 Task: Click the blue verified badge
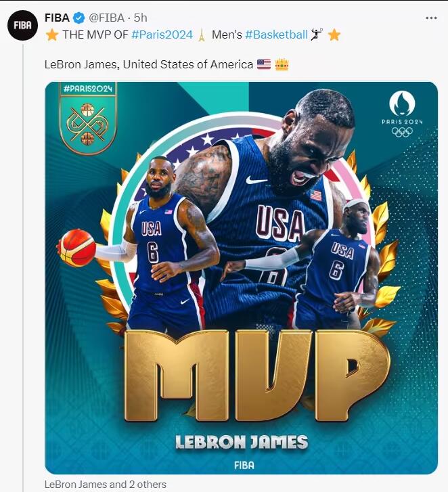pyautogui.click(x=79, y=18)
